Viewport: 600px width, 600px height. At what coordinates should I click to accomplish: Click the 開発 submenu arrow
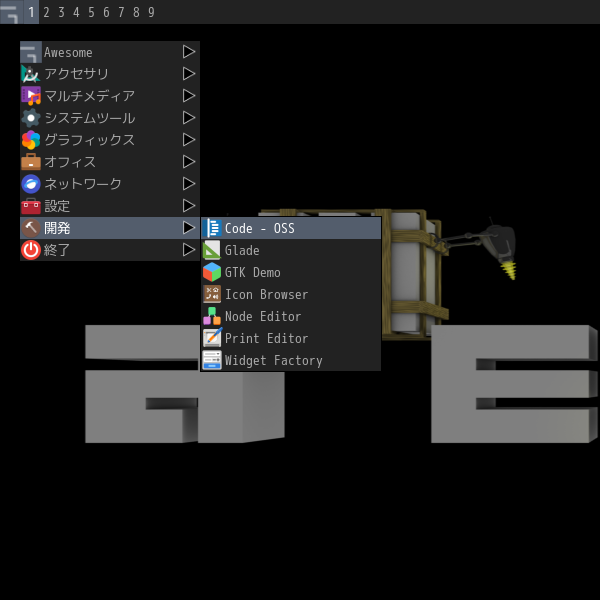click(189, 228)
